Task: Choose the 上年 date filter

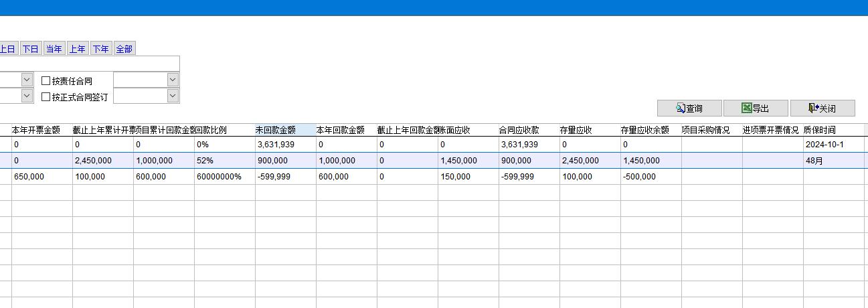Action: pyautogui.click(x=77, y=49)
